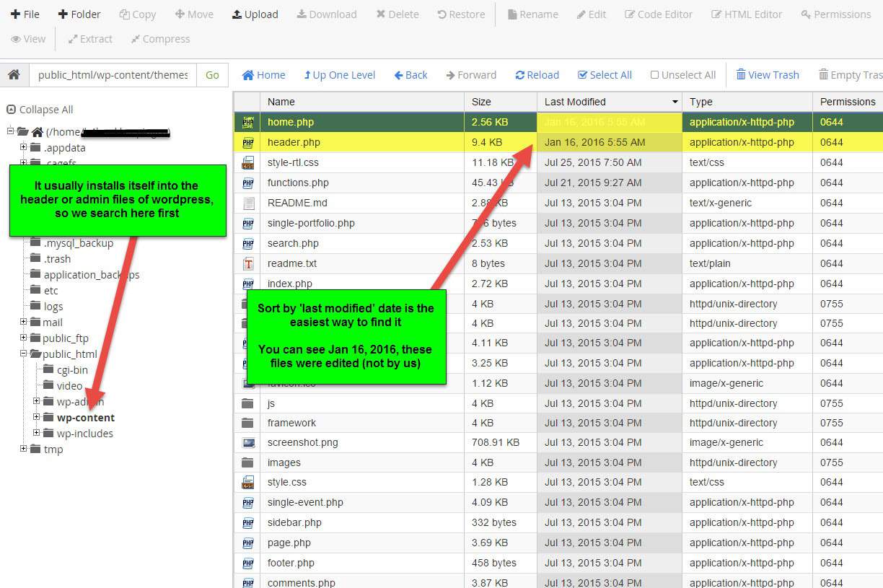The height and width of the screenshot is (588, 883).
Task: Select the video folder in tree
Action: (70, 386)
